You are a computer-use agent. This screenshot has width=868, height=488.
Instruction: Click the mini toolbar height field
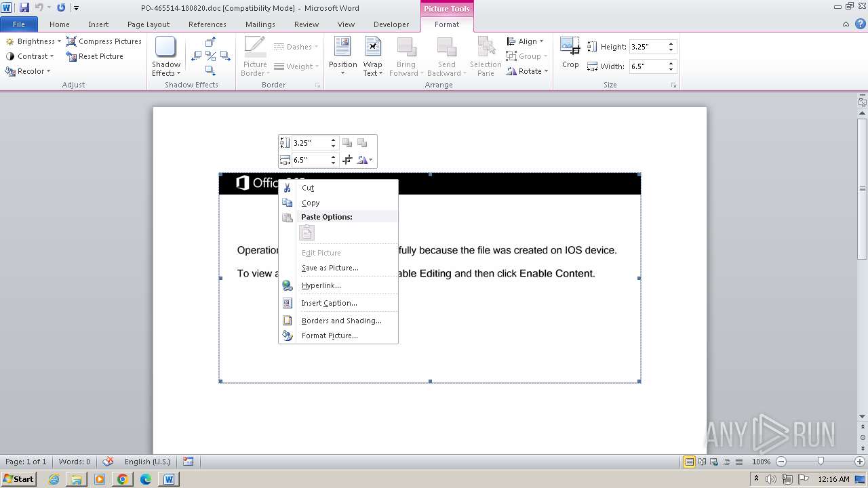pyautogui.click(x=311, y=143)
